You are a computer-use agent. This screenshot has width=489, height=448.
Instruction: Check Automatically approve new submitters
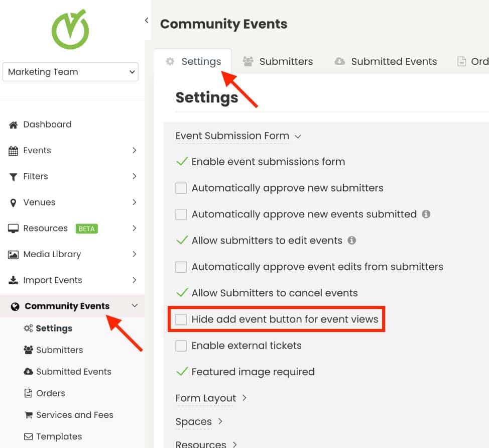point(181,188)
